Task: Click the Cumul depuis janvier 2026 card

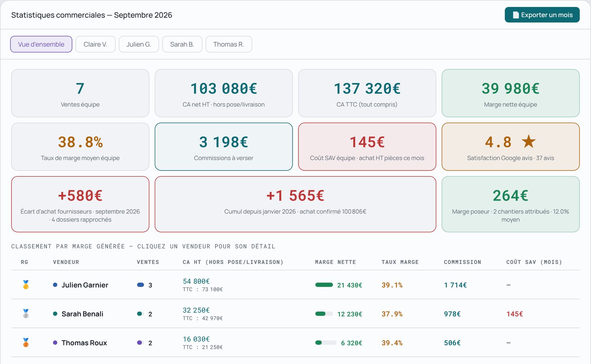Action: [x=295, y=204]
